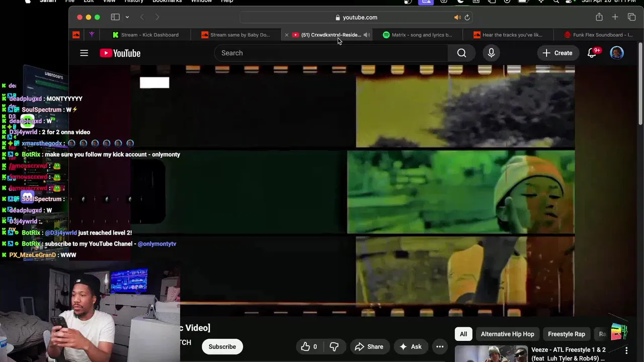Go forward with Safari's forward arrow
Image resolution: width=644 pixels, height=362 pixels.
point(157,17)
